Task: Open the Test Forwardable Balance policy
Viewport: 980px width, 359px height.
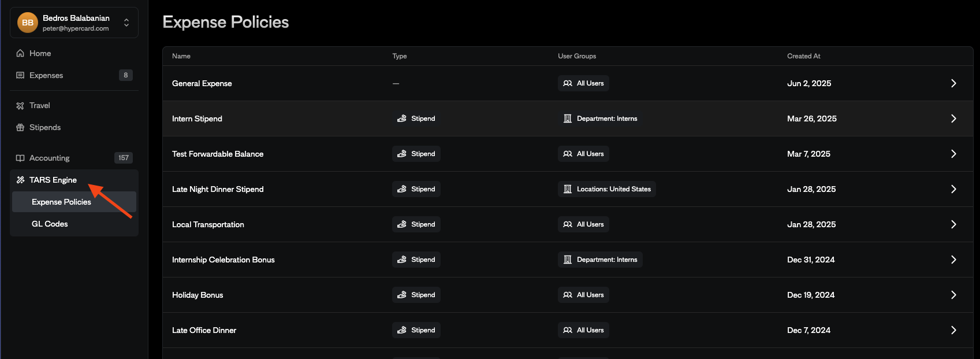Action: [x=218, y=154]
